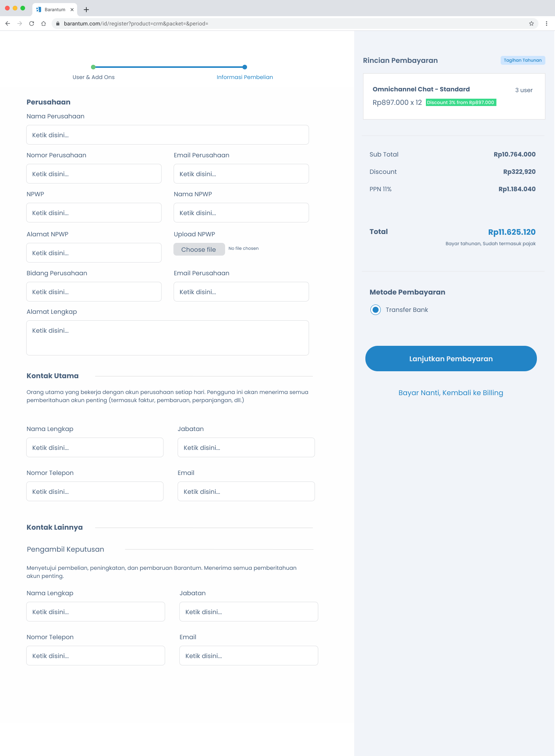Image resolution: width=555 pixels, height=756 pixels.
Task: Focus the Nama Perusahaan field
Action: [x=168, y=135]
